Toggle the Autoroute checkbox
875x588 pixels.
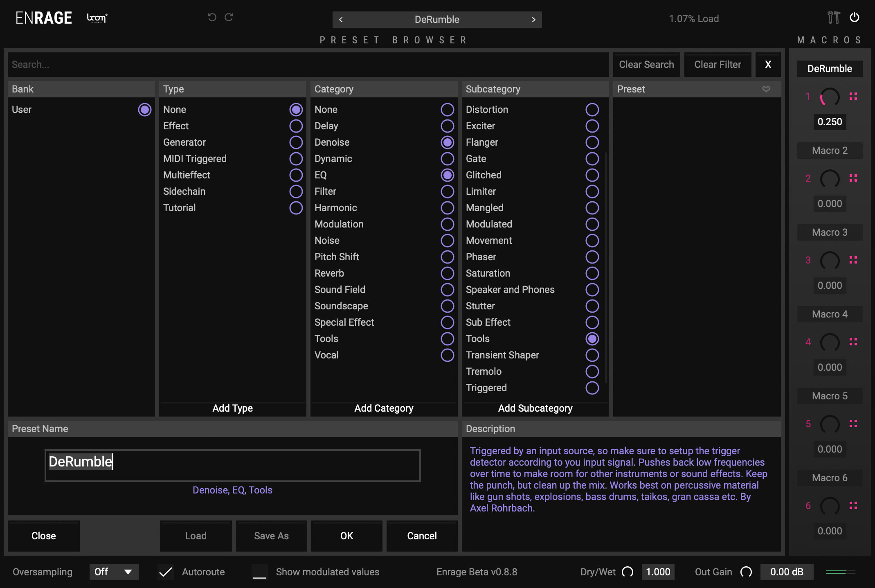click(x=166, y=572)
